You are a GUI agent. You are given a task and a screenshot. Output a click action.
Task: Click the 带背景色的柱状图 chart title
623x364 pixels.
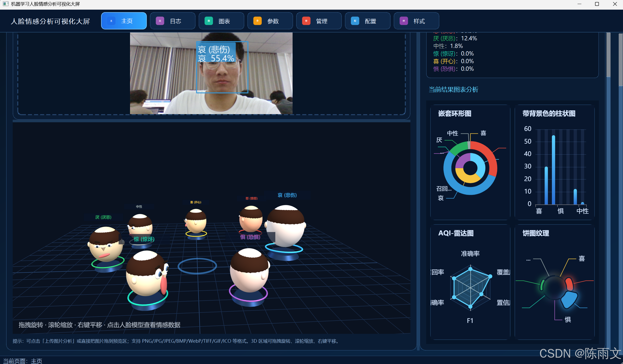(x=549, y=114)
